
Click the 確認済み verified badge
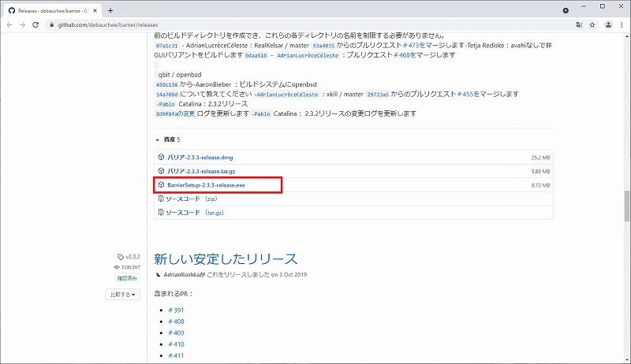(127, 278)
